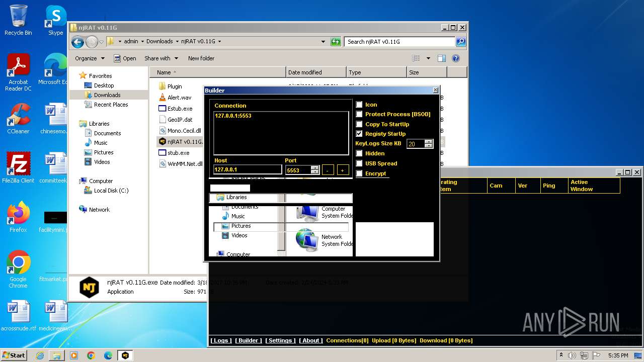
Task: Open Google Chrome desktop icon
Action: point(18,269)
